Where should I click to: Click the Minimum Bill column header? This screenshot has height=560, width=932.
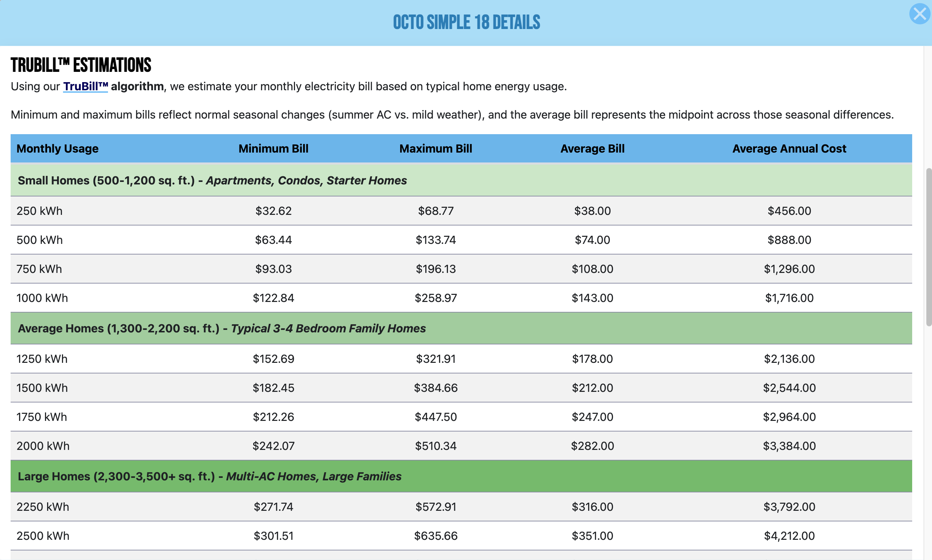[273, 149]
